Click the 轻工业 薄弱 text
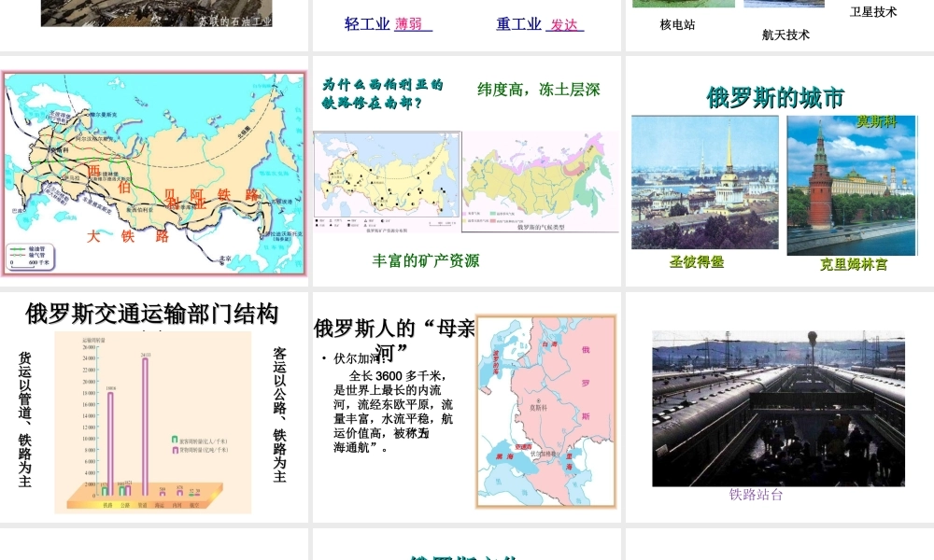 coord(389,24)
